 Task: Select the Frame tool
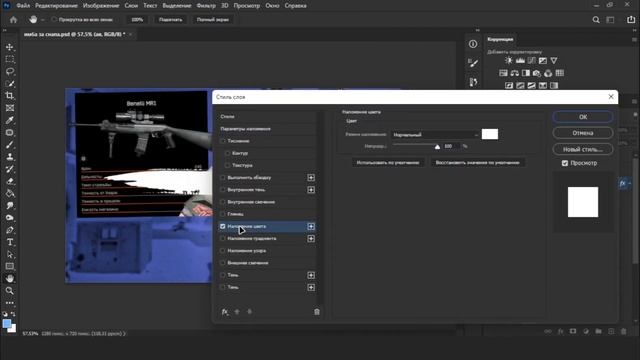10,108
